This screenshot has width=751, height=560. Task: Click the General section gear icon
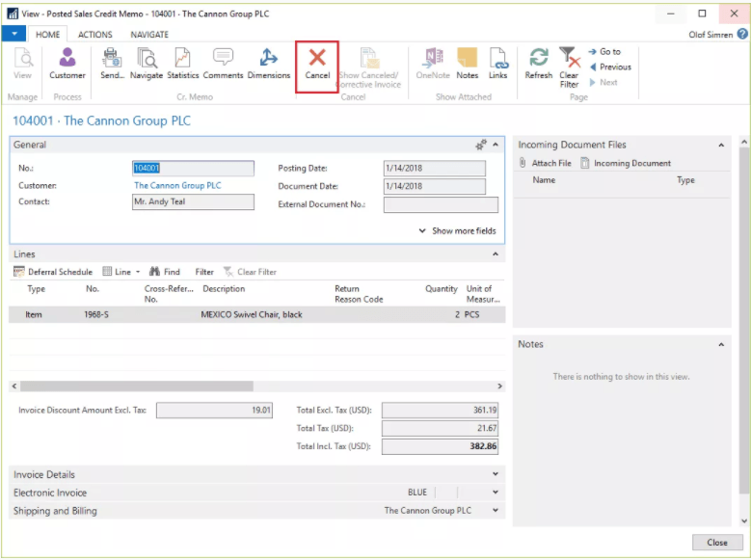click(480, 145)
